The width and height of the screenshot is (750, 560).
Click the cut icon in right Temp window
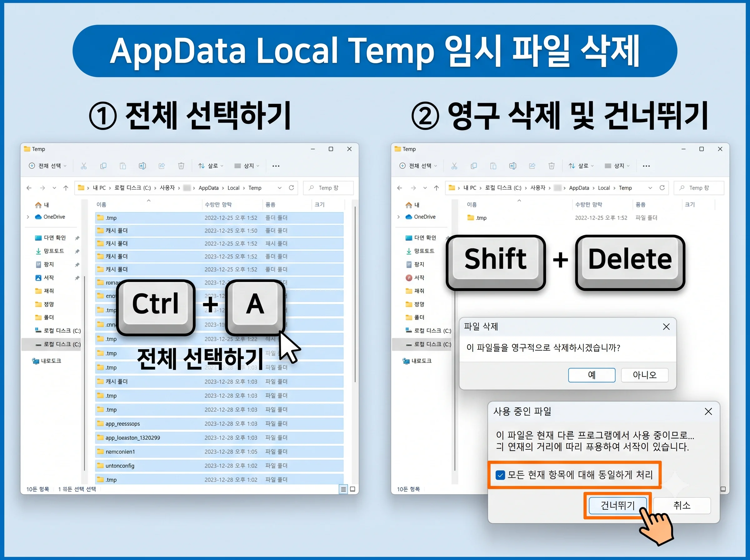[454, 166]
